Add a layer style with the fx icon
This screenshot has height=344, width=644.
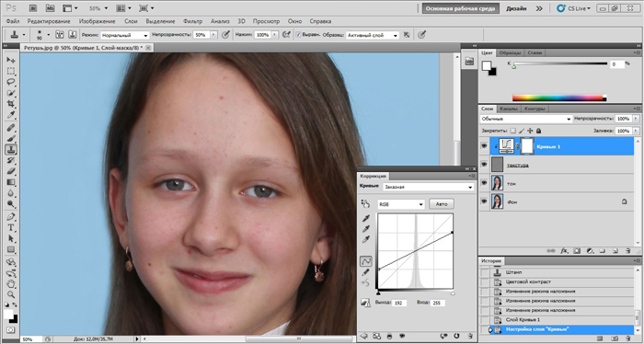coord(564,250)
